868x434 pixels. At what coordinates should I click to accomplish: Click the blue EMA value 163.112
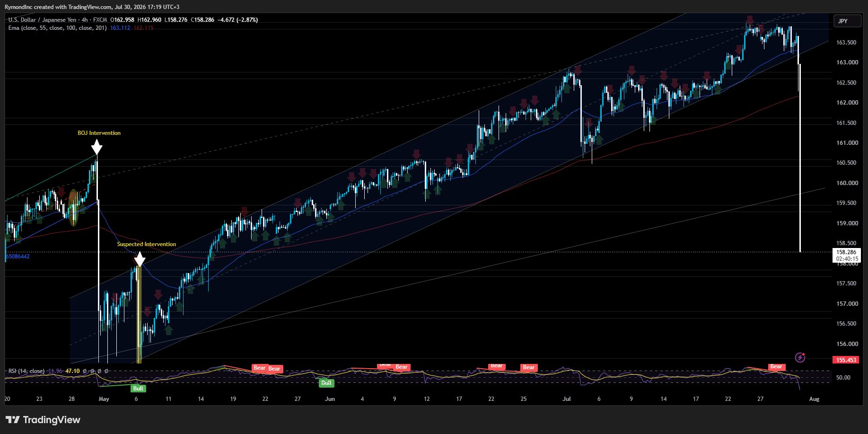(120, 28)
